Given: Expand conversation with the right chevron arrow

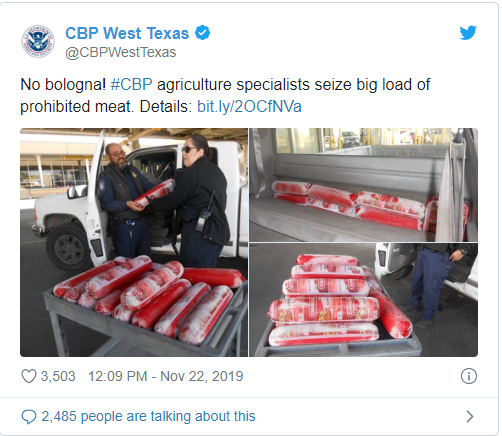Looking at the screenshot, I should [470, 417].
